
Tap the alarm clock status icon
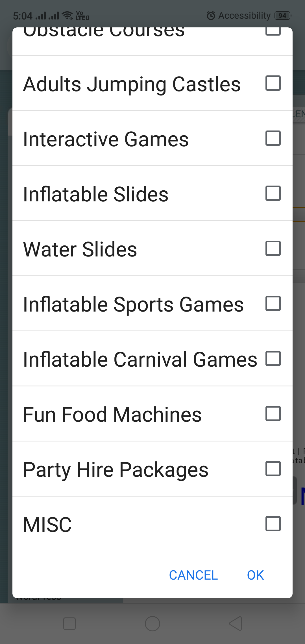[211, 16]
